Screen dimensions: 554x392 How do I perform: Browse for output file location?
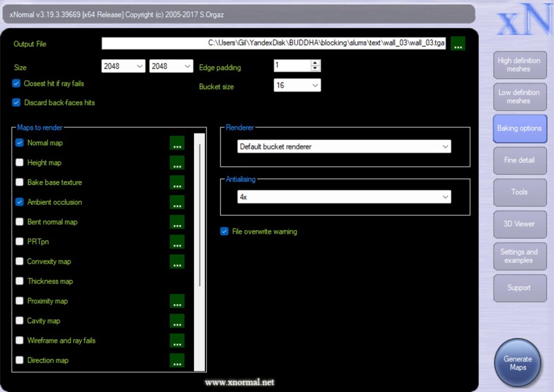(458, 44)
